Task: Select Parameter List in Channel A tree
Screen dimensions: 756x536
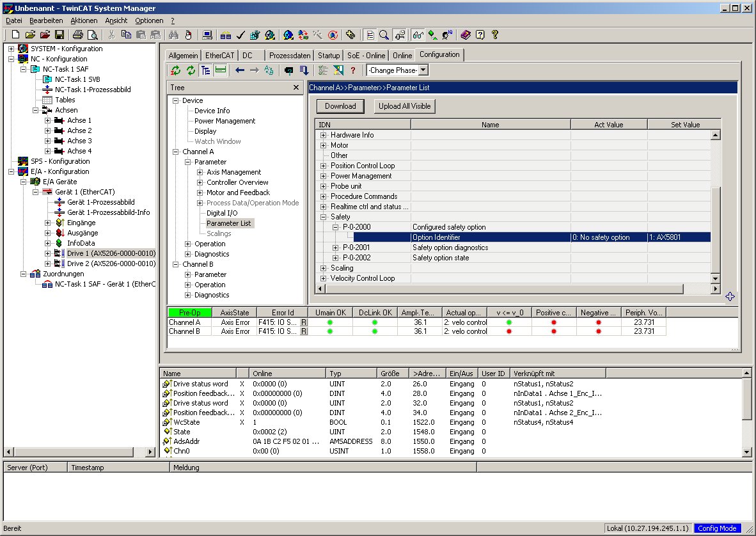Action: click(x=228, y=223)
